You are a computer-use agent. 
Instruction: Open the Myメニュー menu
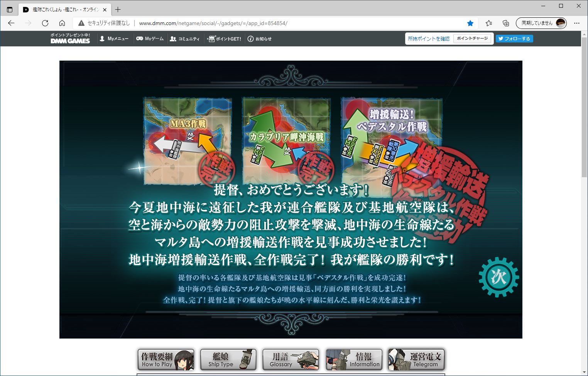click(114, 39)
